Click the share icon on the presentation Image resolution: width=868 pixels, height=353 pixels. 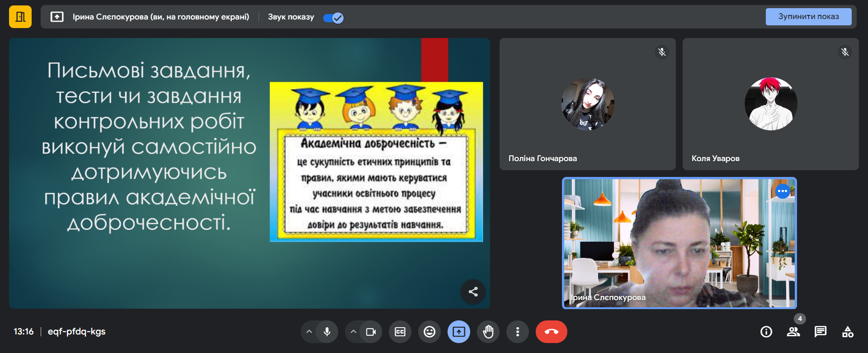[x=473, y=292]
